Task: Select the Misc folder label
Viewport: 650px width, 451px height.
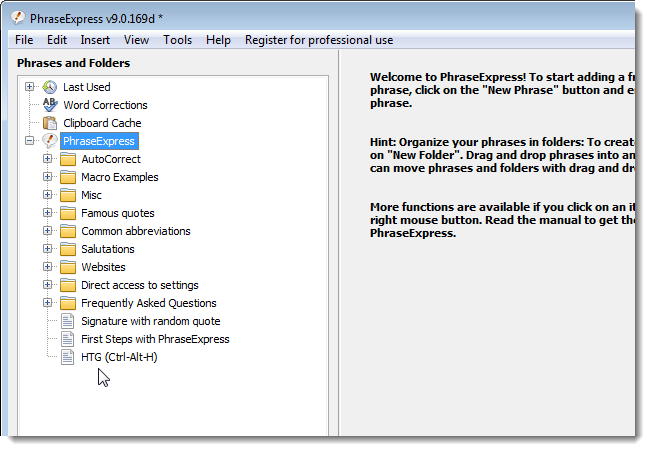Action: pyautogui.click(x=91, y=195)
